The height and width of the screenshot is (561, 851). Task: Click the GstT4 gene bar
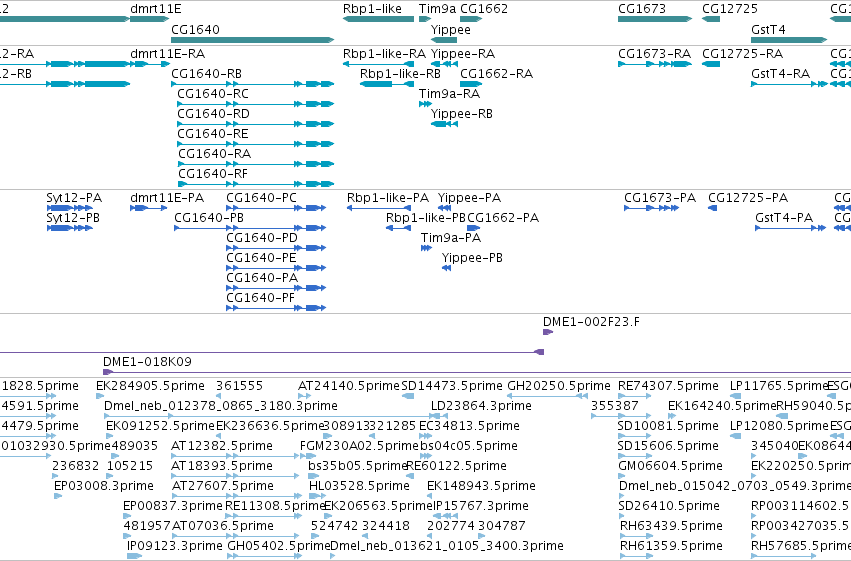click(x=789, y=40)
